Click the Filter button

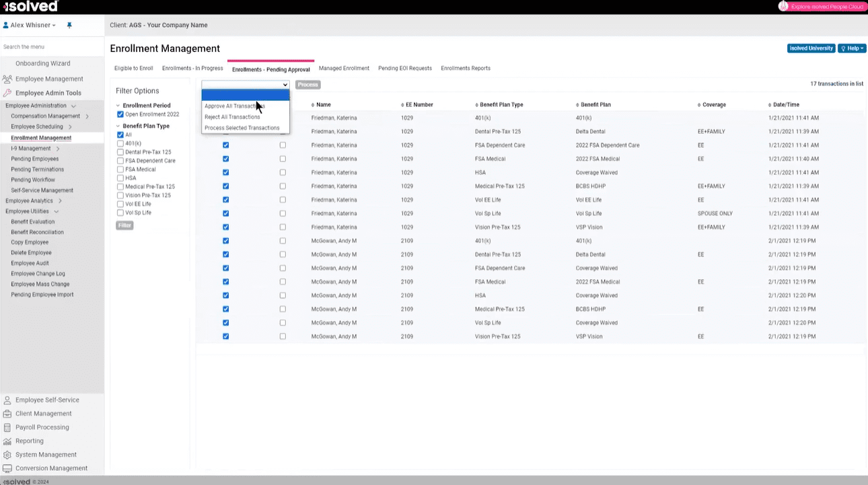(124, 225)
